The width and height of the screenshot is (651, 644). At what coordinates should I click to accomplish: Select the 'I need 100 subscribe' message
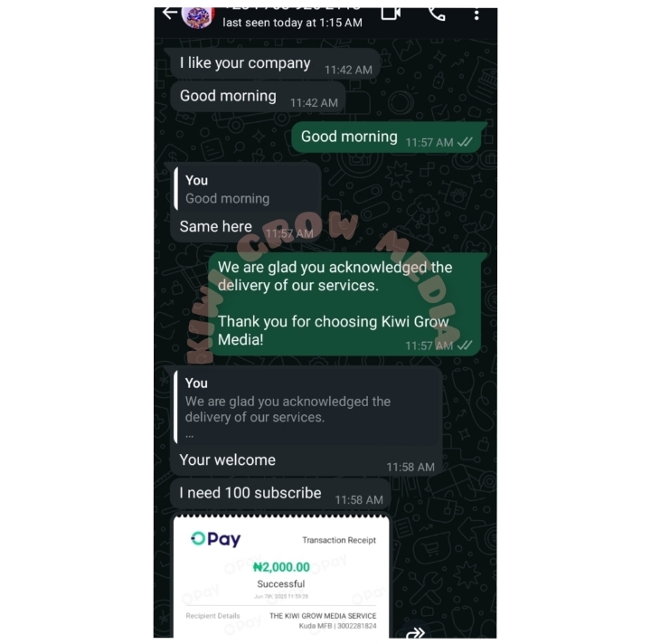click(280, 494)
